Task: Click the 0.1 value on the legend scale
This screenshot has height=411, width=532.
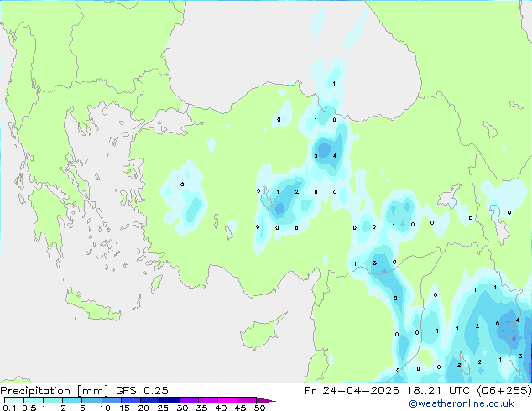Action: [x=8, y=408]
